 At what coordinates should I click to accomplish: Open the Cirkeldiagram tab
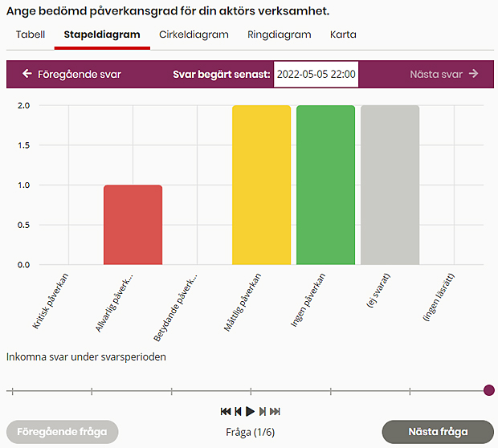pyautogui.click(x=194, y=35)
